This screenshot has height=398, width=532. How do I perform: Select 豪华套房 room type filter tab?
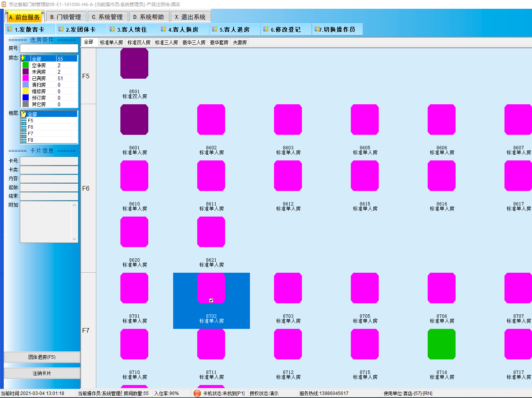coord(219,42)
